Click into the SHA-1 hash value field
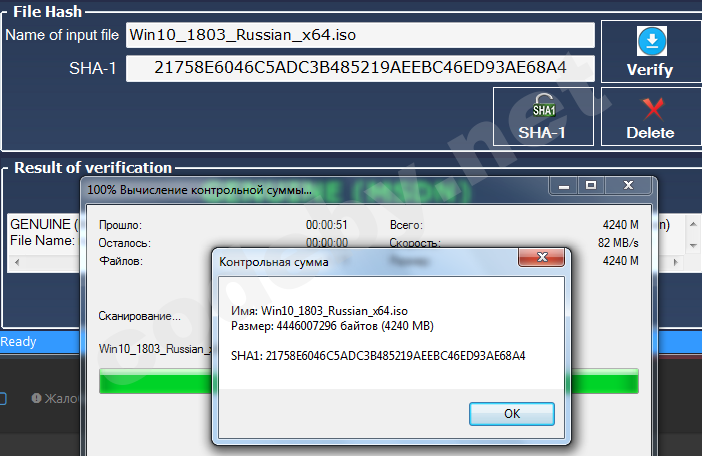702x456 pixels. click(360, 68)
